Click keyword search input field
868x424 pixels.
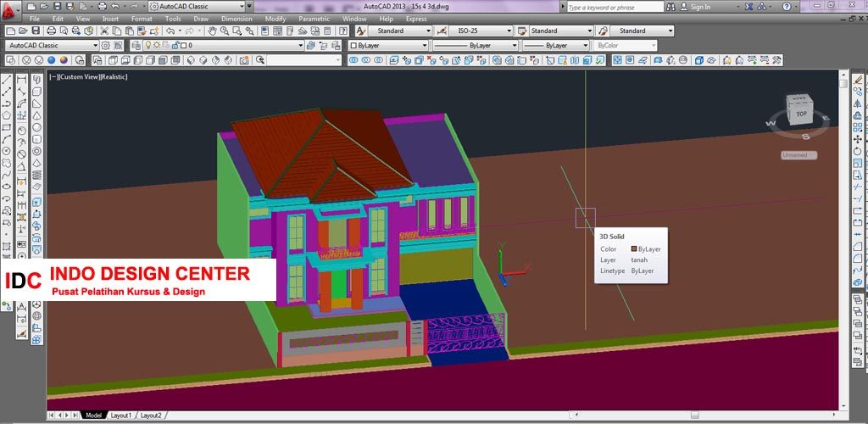(615, 7)
